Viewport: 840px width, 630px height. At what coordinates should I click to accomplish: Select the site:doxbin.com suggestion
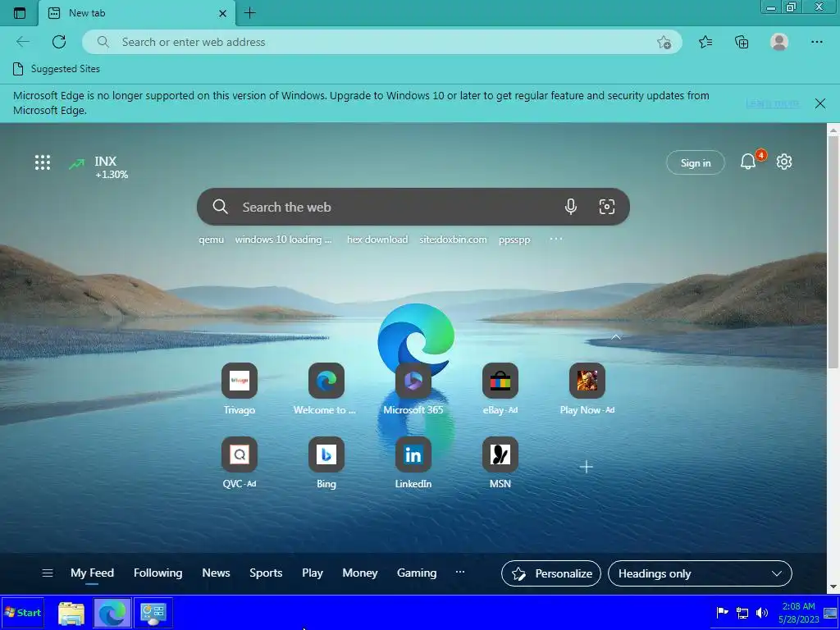453,240
